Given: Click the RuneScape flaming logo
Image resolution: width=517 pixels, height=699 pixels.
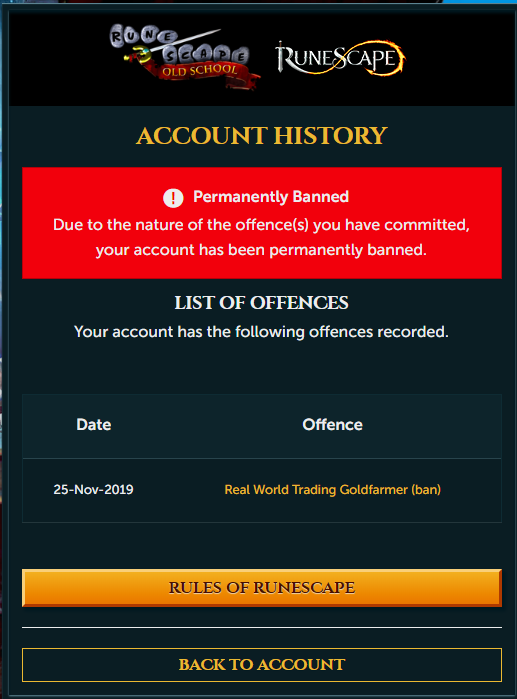Looking at the screenshot, I should 340,58.
